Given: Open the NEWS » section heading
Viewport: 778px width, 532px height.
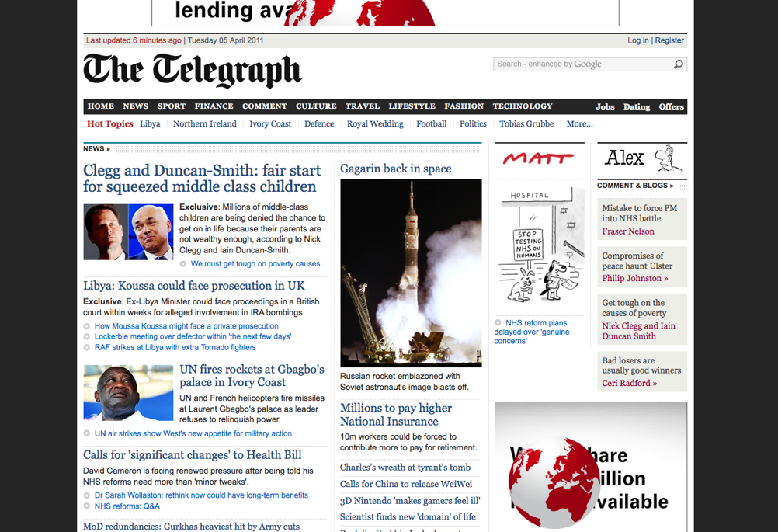Looking at the screenshot, I should tap(96, 149).
